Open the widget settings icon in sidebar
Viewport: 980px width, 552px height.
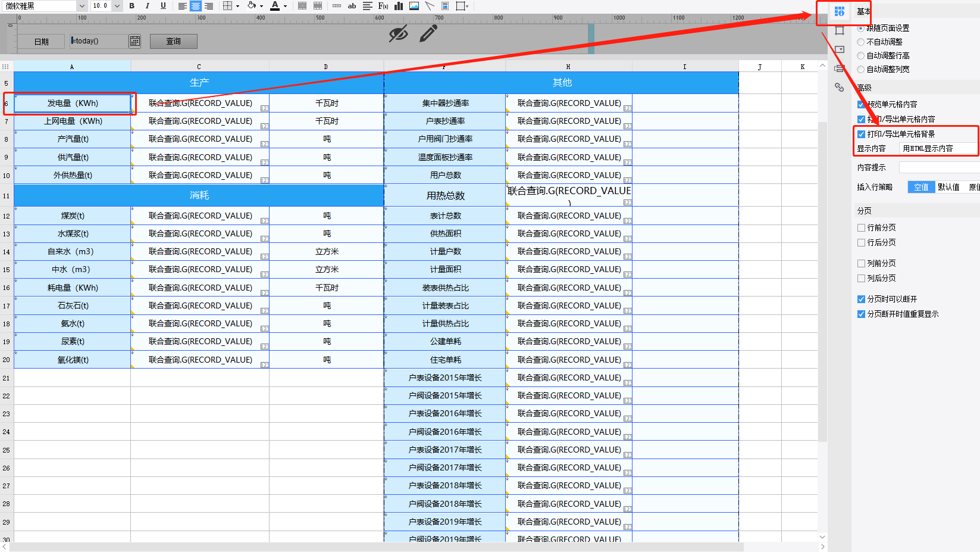[x=839, y=49]
